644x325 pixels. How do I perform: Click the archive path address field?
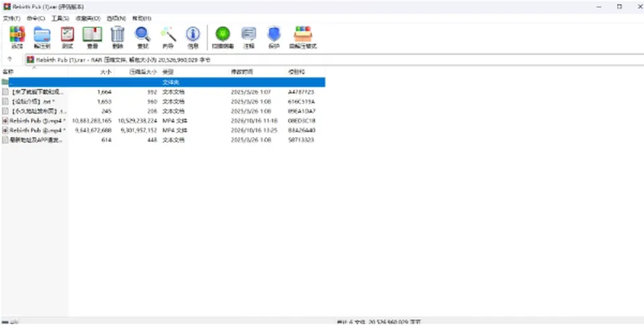[334, 60]
